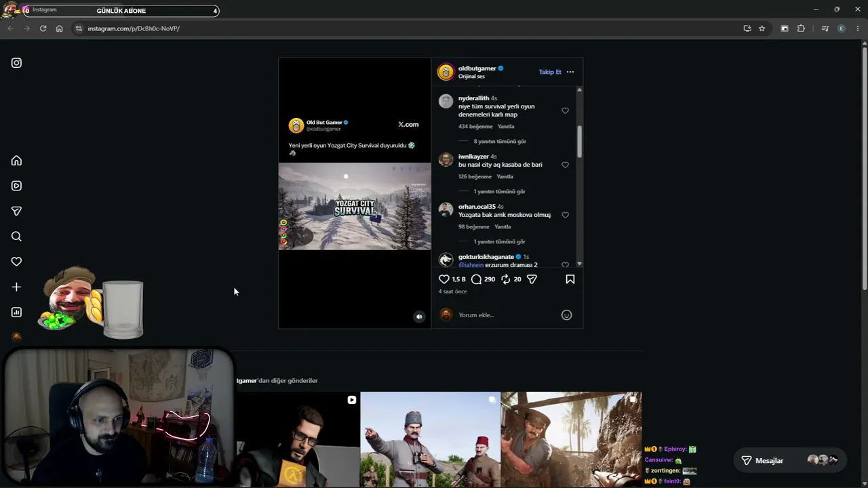Viewport: 868px width, 488px height.
Task: Open oldbutgamer profile name in the post header
Action: click(x=477, y=68)
